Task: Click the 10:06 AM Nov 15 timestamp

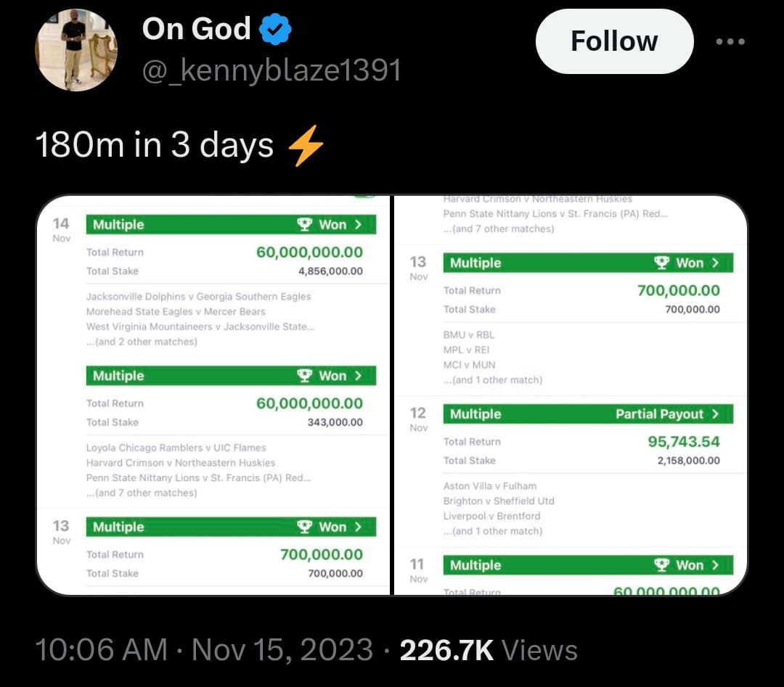Action: tap(205, 650)
